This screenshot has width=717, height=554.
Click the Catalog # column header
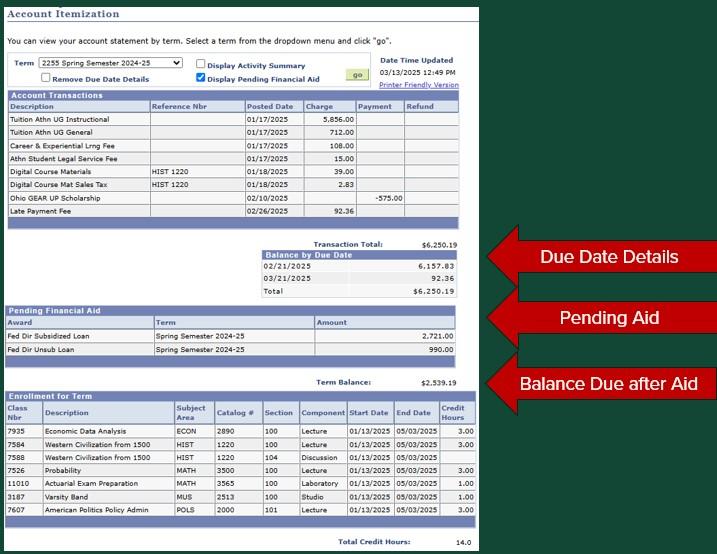pos(235,412)
